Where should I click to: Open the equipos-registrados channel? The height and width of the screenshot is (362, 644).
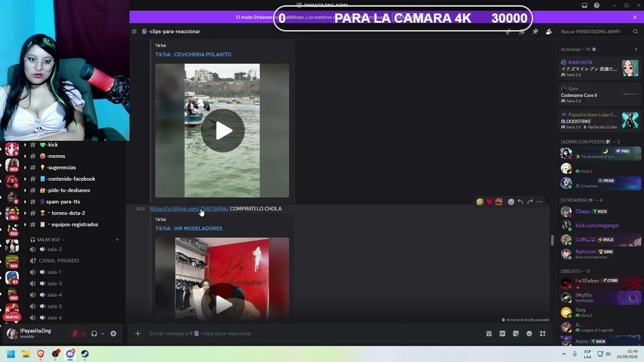pyautogui.click(x=73, y=224)
